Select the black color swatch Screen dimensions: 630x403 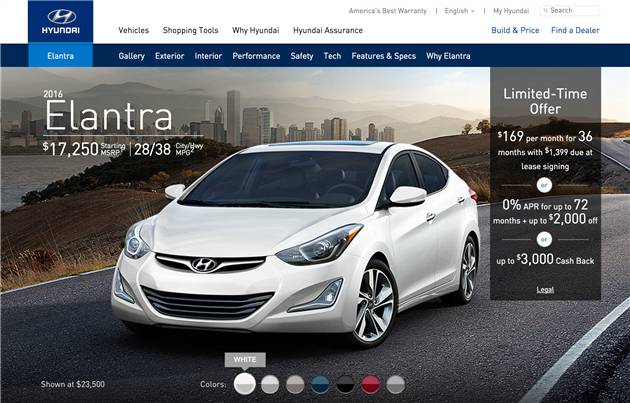(346, 384)
